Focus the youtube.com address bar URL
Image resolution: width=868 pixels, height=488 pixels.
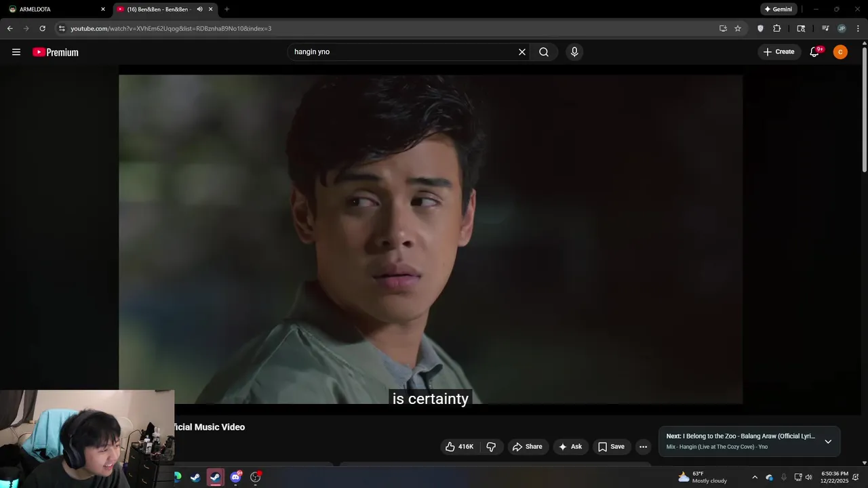click(171, 28)
